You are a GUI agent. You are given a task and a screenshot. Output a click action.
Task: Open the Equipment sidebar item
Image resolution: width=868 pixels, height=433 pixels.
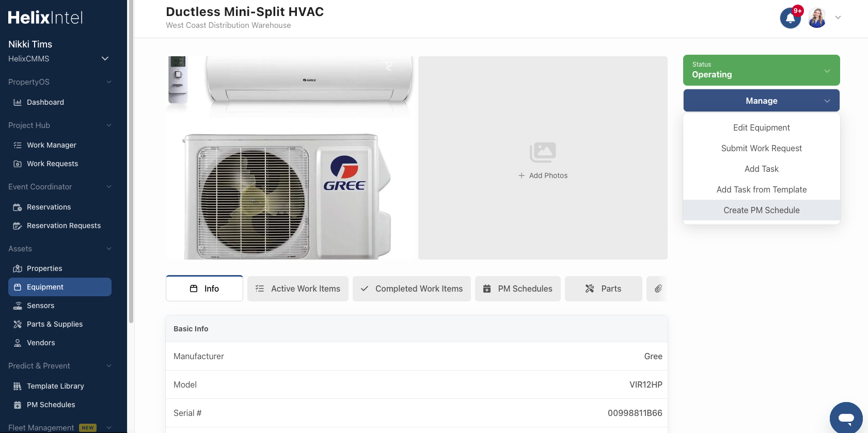[x=60, y=287]
